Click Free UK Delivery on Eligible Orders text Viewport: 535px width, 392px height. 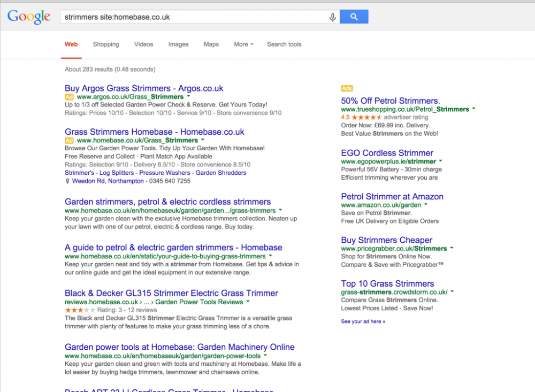click(x=389, y=221)
